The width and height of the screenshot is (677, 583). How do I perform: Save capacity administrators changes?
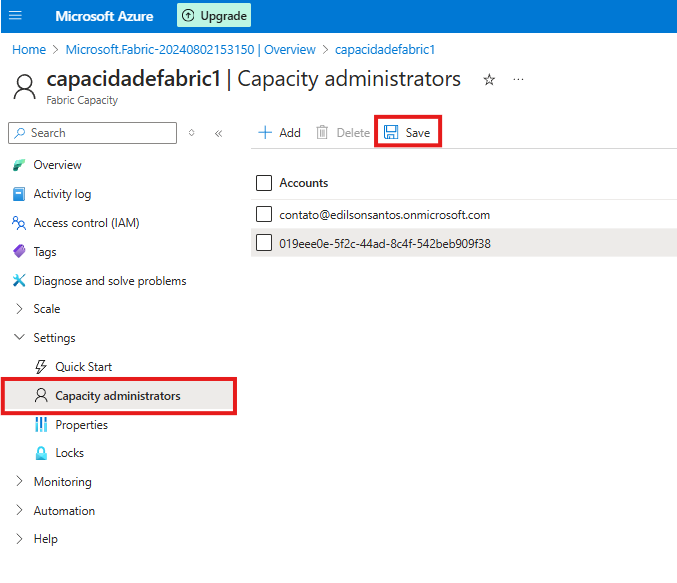pos(407,132)
